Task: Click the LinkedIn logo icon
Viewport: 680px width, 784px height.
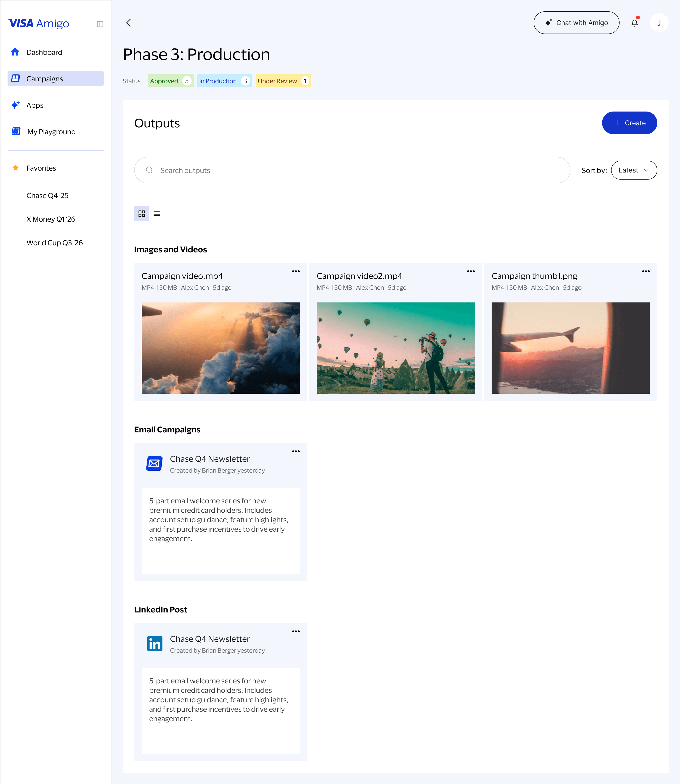Action: coord(154,643)
